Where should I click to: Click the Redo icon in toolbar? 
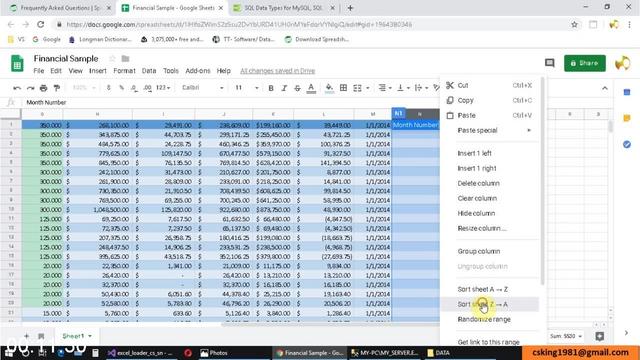(x=30, y=88)
